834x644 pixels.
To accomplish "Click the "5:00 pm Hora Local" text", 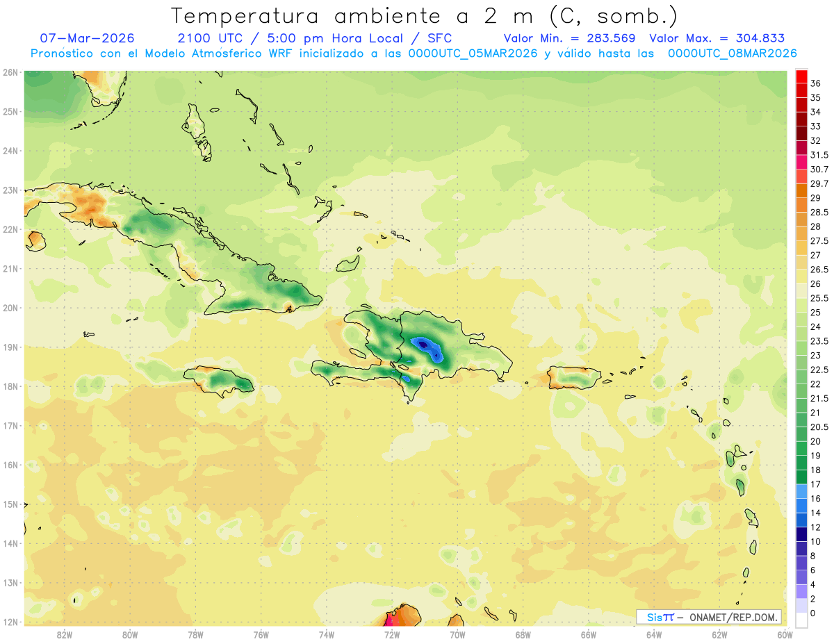I will click(334, 38).
